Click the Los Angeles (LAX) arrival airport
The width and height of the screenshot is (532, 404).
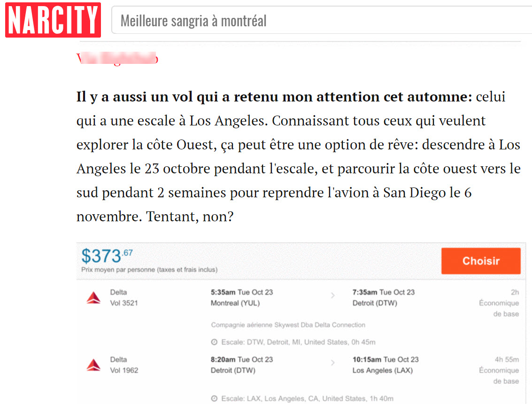click(x=382, y=370)
